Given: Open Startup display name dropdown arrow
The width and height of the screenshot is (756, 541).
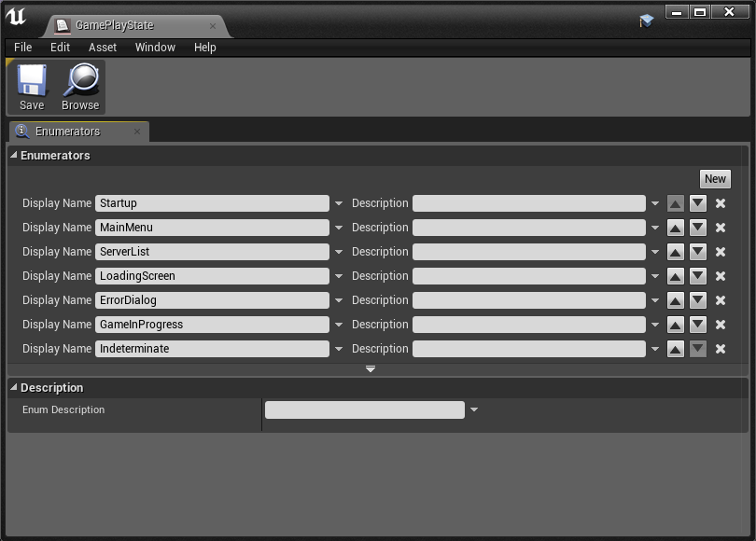Looking at the screenshot, I should [x=339, y=203].
